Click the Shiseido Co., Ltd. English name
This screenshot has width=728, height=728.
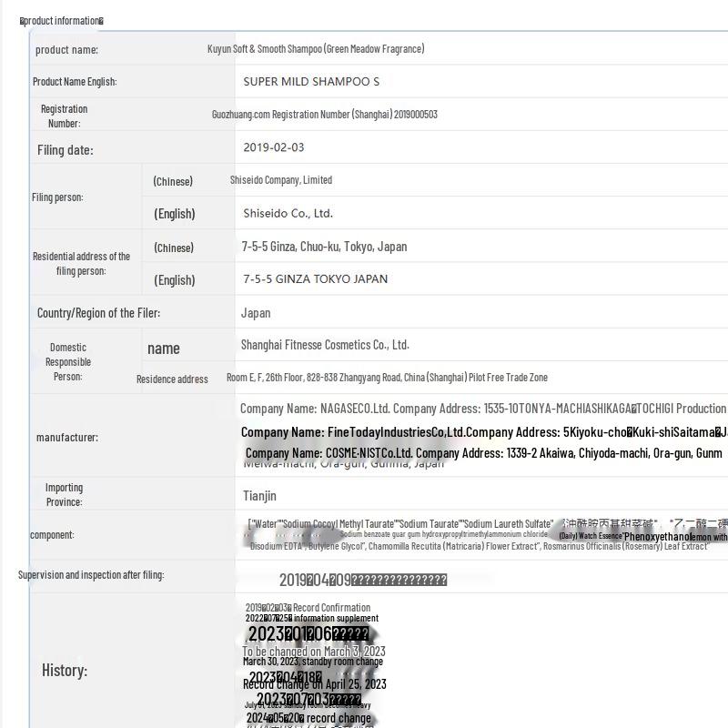[x=288, y=214]
